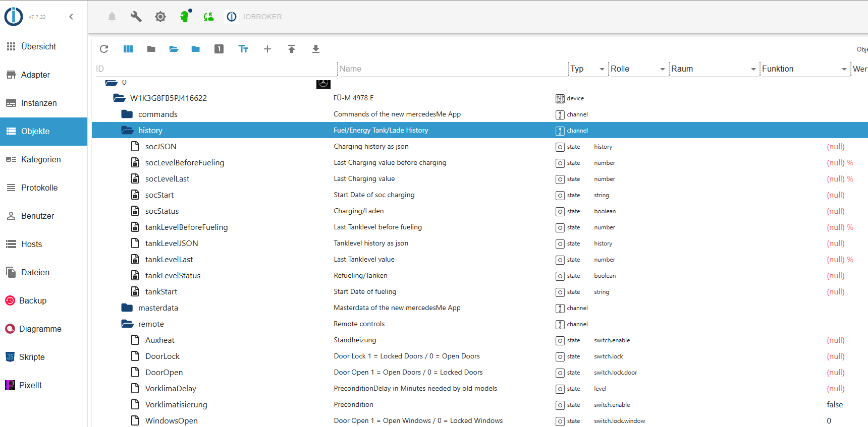This screenshot has width=868, height=427.
Task: Collapse the sidebar with the chevron
Action: [71, 17]
